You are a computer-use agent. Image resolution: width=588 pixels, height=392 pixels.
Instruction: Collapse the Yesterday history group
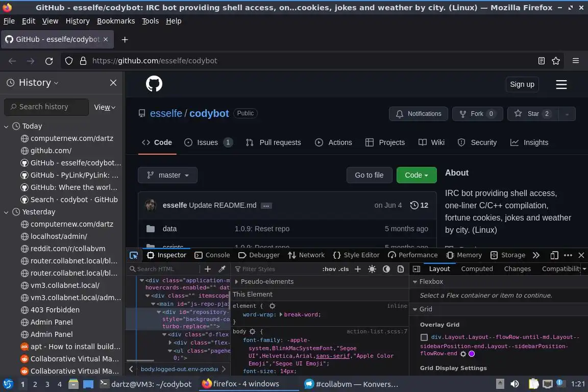[x=6, y=212]
